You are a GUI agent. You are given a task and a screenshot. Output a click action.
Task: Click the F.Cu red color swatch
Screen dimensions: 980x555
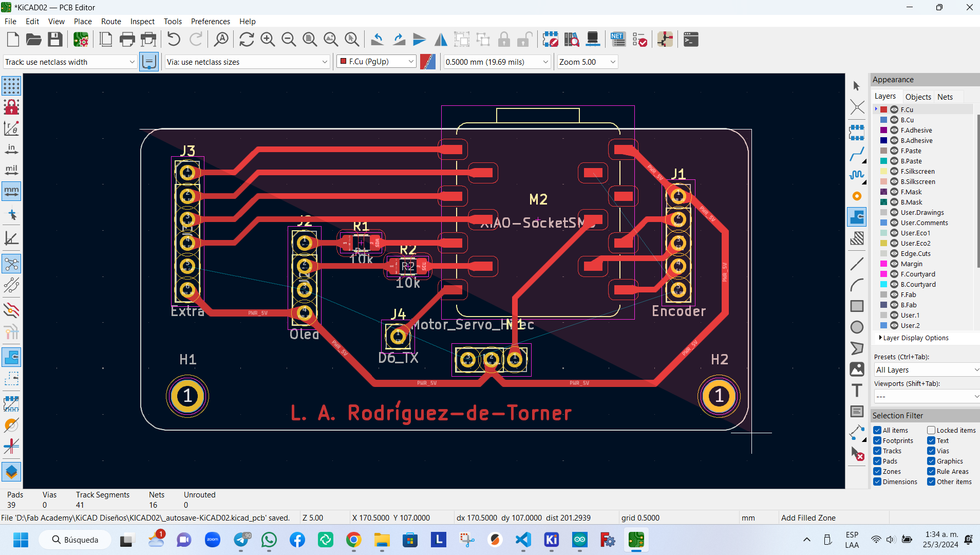(884, 109)
